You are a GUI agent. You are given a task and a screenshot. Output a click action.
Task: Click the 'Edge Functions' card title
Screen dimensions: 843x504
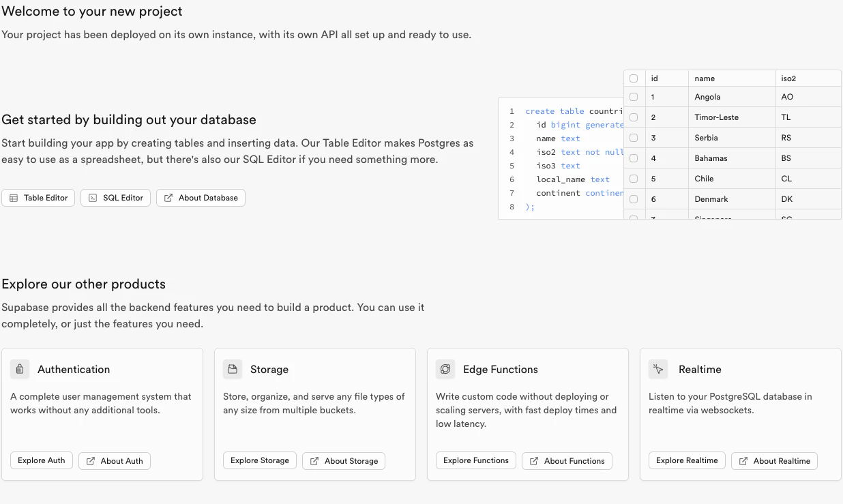[x=501, y=369]
